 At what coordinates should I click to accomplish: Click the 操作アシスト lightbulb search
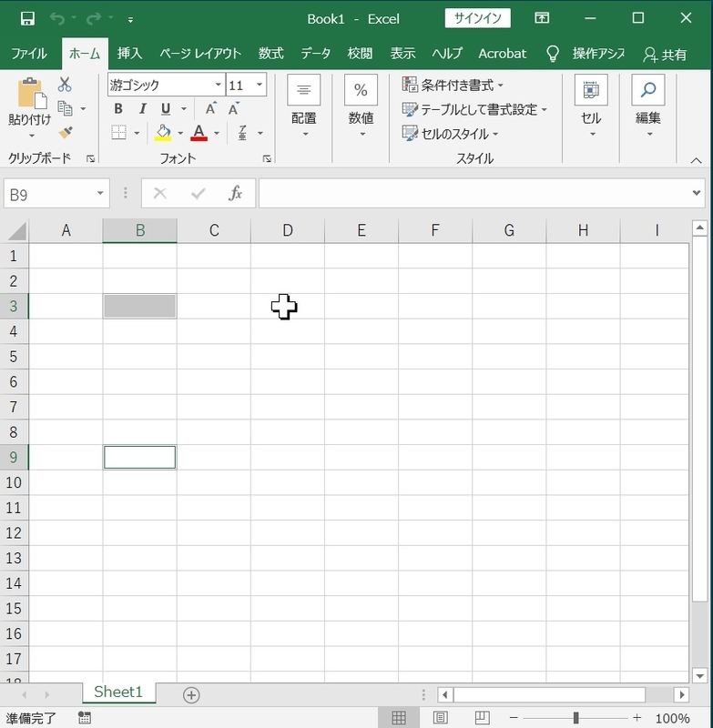click(586, 54)
